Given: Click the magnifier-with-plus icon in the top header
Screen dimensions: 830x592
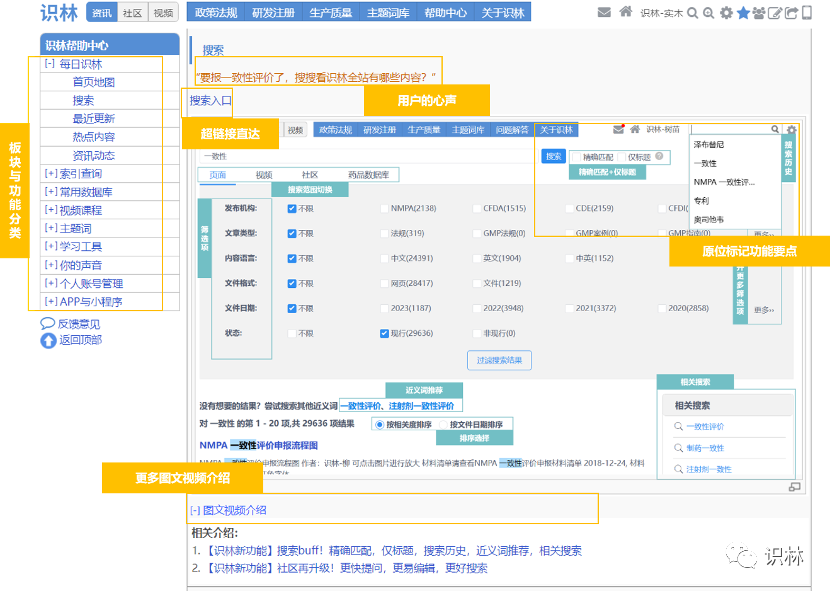Looking at the screenshot, I should 708,13.
